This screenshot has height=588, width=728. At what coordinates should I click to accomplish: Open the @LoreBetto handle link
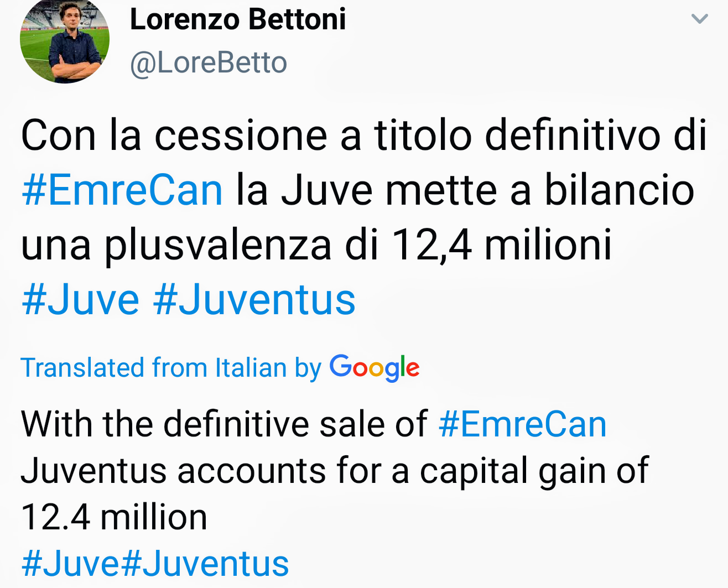209,63
